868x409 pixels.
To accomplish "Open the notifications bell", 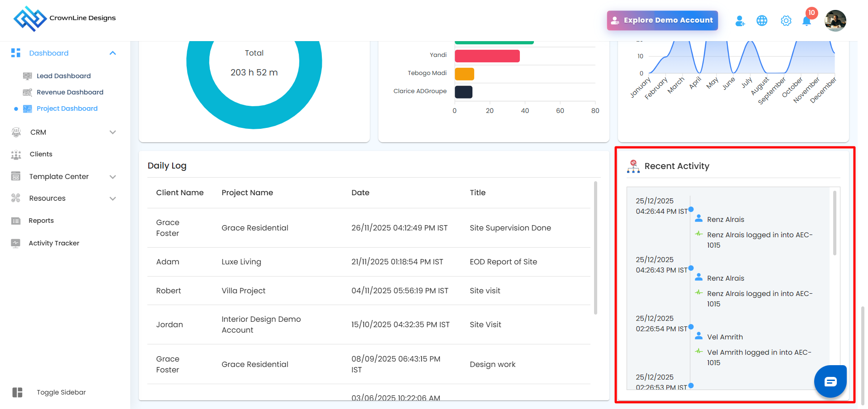I will [807, 21].
